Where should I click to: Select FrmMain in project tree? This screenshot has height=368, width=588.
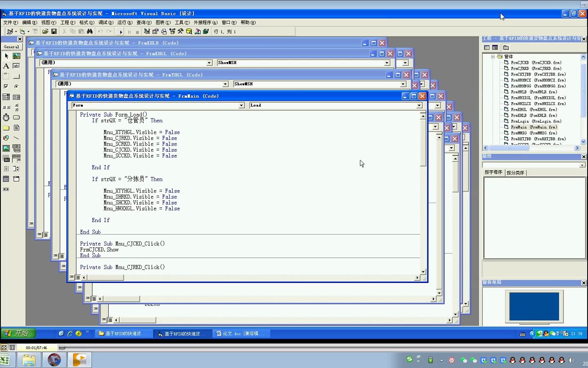534,127
